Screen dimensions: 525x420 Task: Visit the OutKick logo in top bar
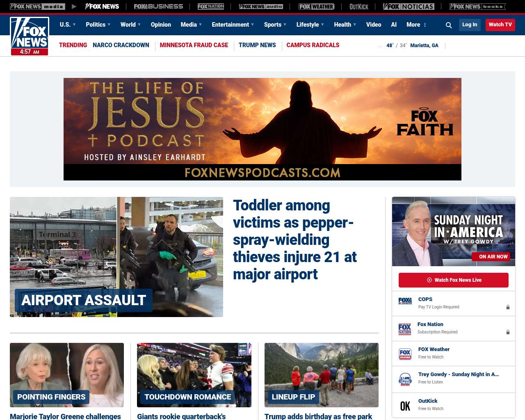pos(359,7)
